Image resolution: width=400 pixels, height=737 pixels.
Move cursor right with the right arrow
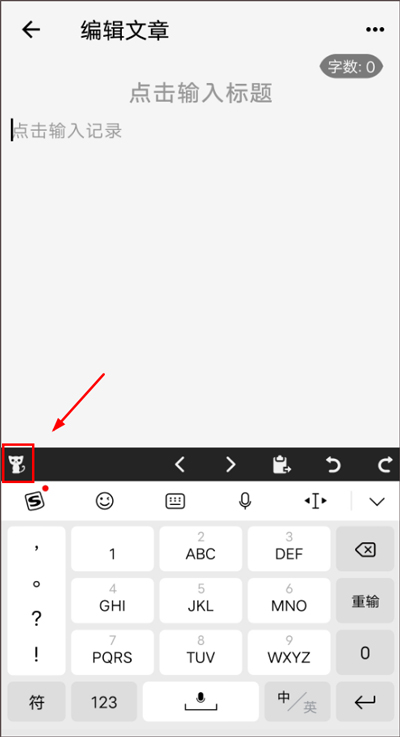point(230,465)
